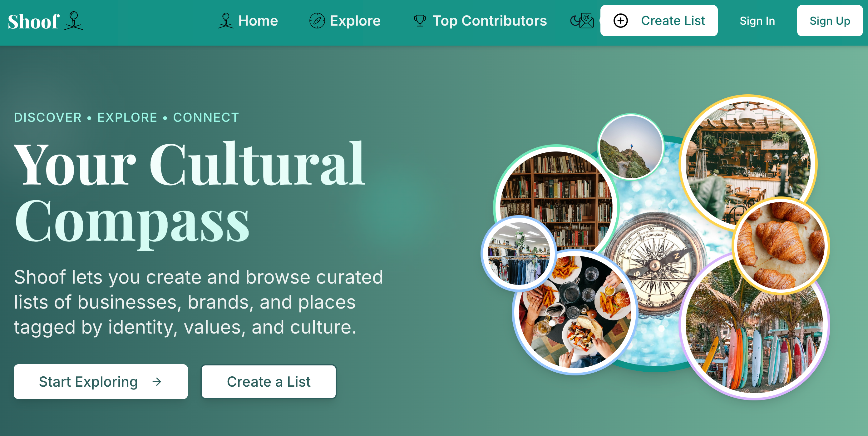Click the arrow icon in Start Exploring

click(x=157, y=381)
